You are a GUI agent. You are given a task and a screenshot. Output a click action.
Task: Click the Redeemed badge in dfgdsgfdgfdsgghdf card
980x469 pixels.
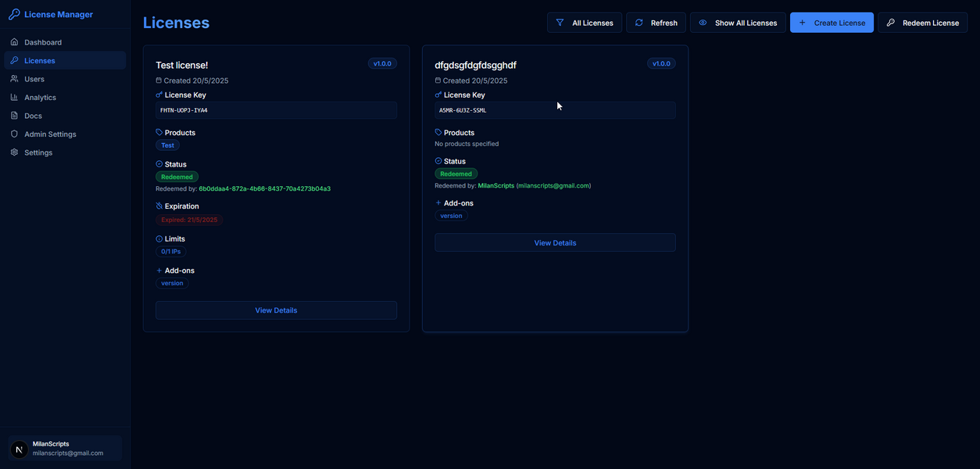click(456, 174)
